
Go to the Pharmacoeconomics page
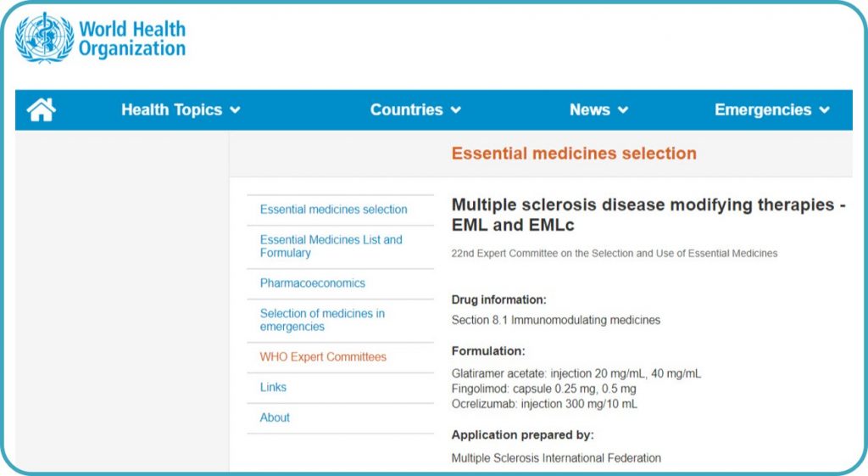point(312,283)
